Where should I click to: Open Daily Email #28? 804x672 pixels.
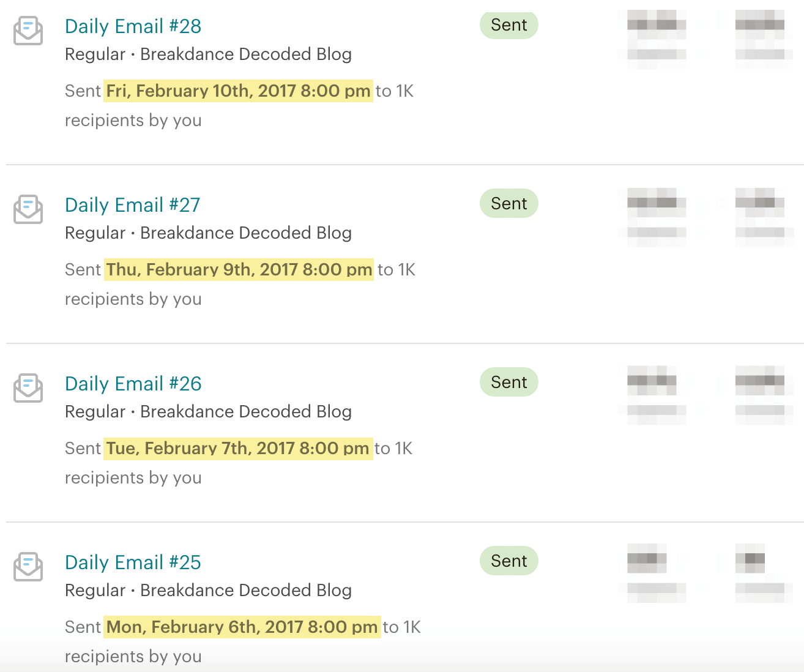click(133, 26)
